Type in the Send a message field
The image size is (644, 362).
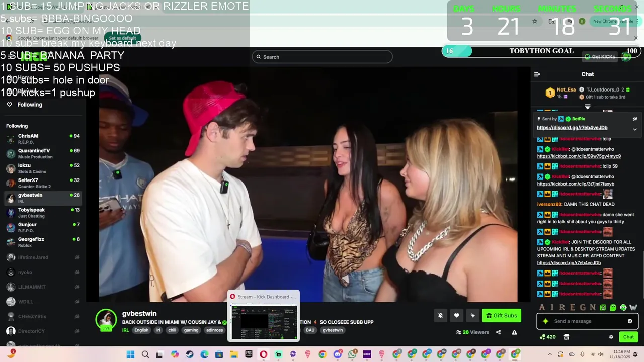point(588,321)
